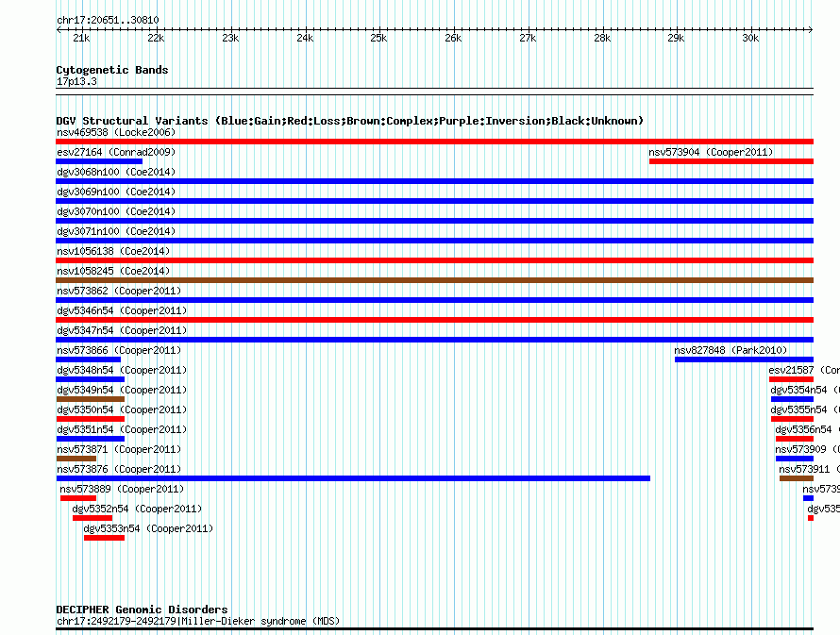Open the dgv5351n54 (Cooper2011) label
The image size is (840, 635).
122,429
